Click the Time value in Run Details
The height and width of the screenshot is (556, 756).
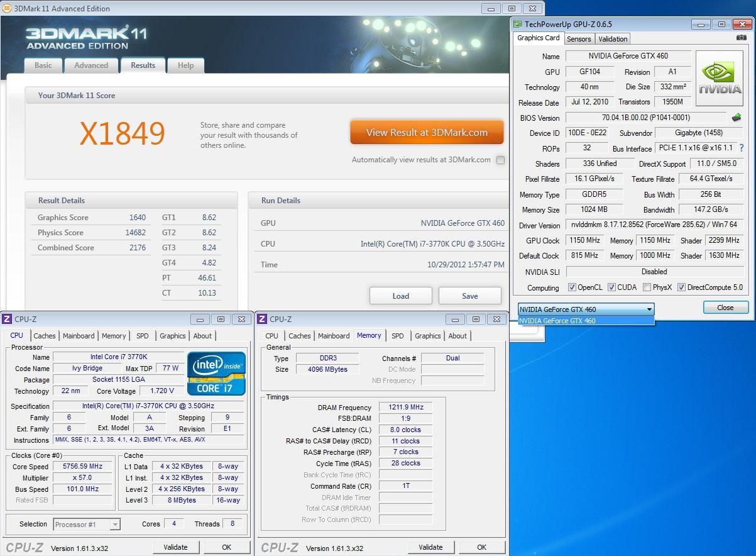pos(466,265)
